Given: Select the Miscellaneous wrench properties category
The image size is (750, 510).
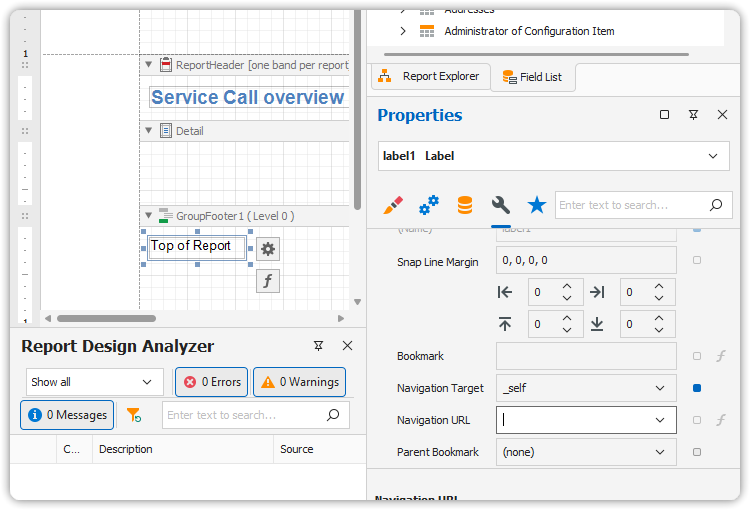Looking at the screenshot, I should pyautogui.click(x=501, y=205).
